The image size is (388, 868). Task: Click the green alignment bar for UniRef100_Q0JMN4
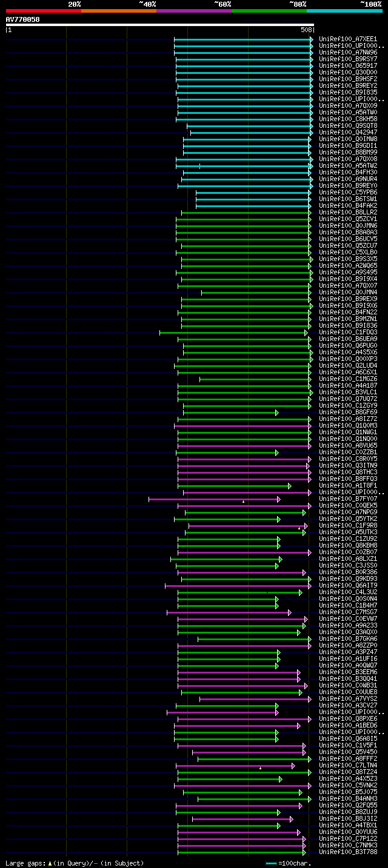coord(256,292)
